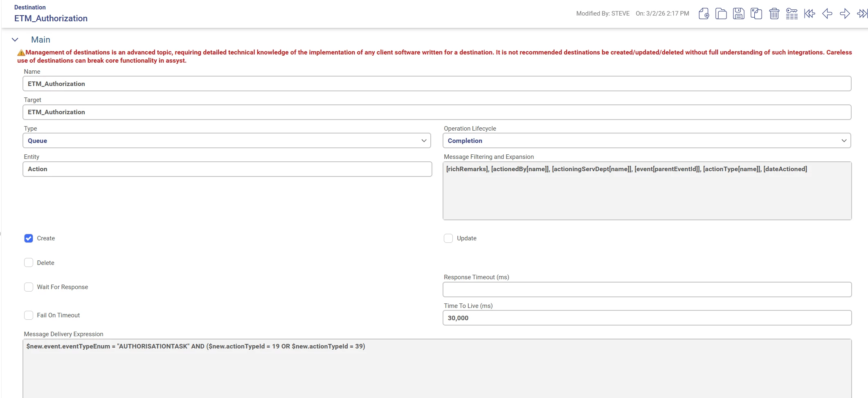Open the Type dropdown showing Queue
The width and height of the screenshot is (868, 398).
(x=227, y=141)
